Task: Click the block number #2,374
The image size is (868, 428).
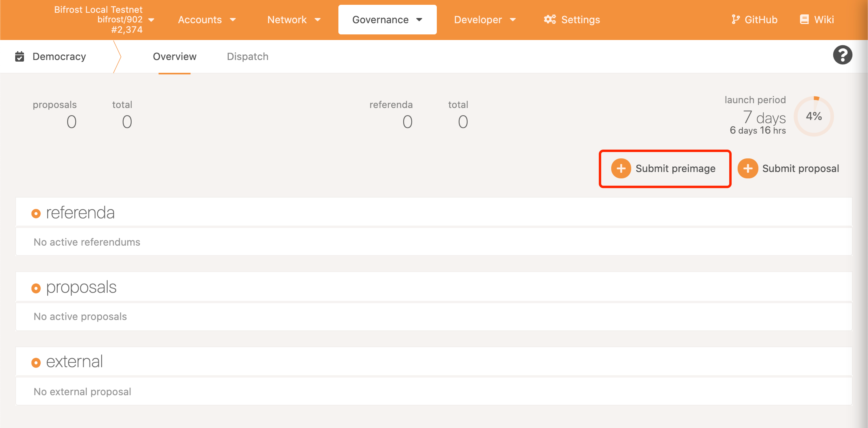Action: coord(127,30)
